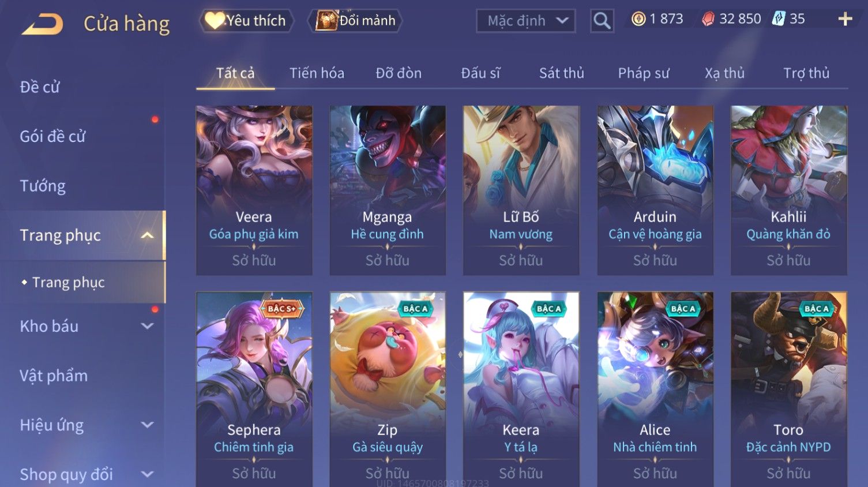Switch to the Pháp sư tab
Screen dimensions: 868x487
[x=644, y=73]
